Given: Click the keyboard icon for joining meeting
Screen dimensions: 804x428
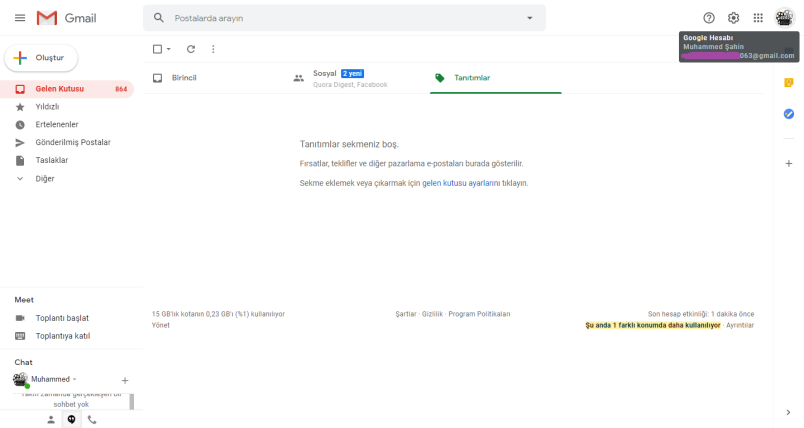Looking at the screenshot, I should (x=20, y=336).
